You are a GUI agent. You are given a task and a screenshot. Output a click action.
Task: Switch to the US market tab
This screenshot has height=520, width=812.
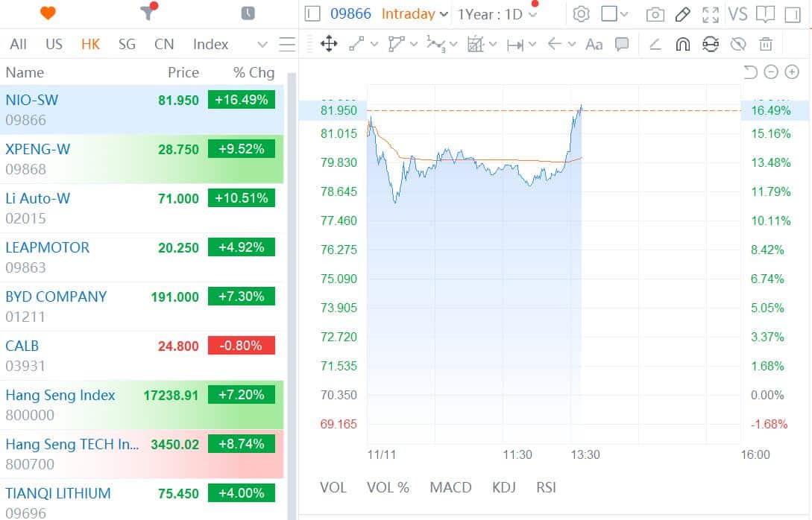53,44
